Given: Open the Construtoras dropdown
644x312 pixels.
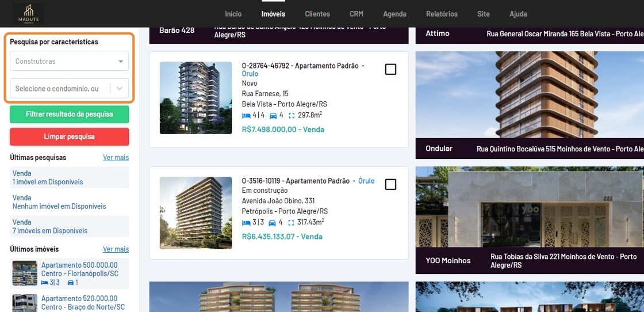Looking at the screenshot, I should coord(69,61).
